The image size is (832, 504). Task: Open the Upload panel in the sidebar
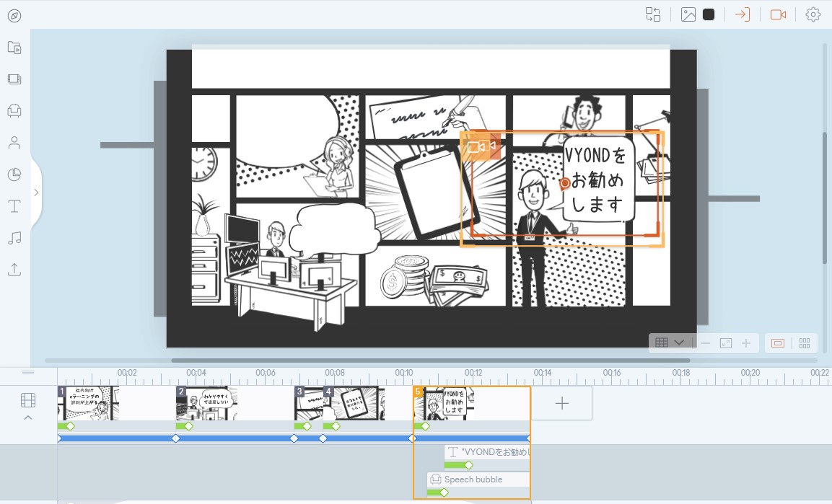coord(14,270)
